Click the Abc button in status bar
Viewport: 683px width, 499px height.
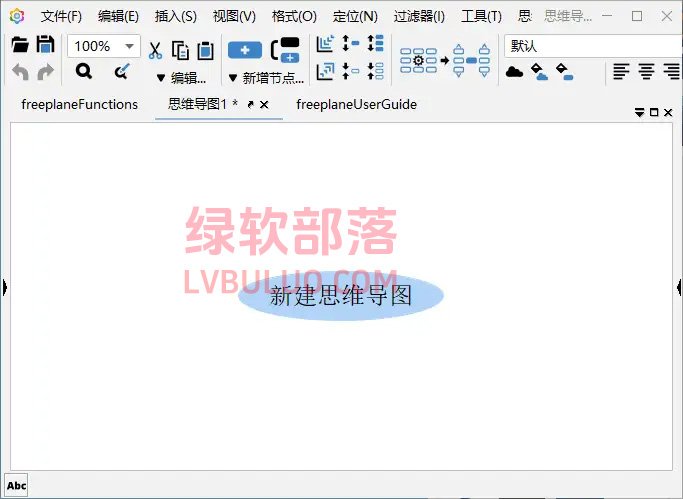tap(16, 486)
